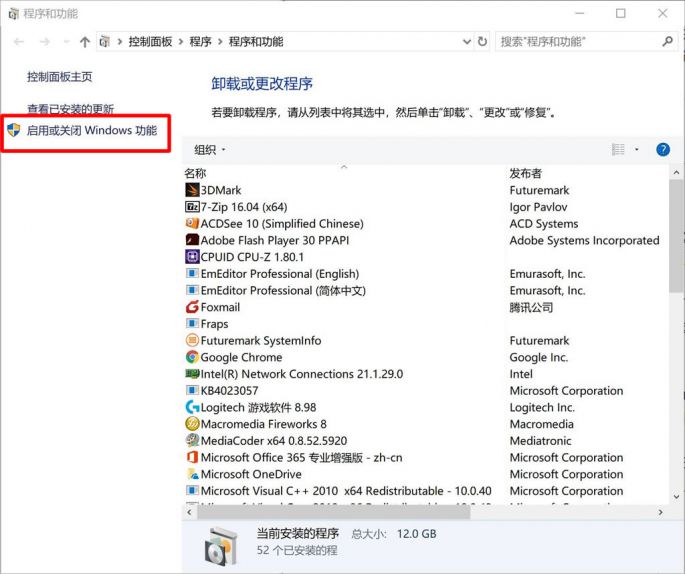Click the Fraps program icon

point(192,323)
